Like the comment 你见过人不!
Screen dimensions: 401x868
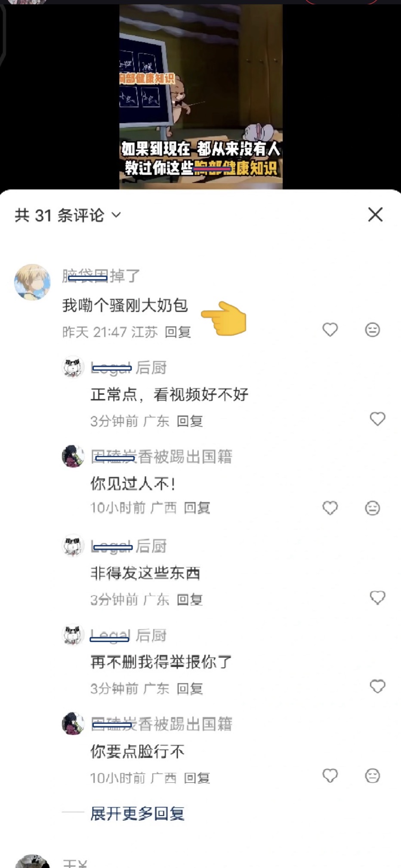pos(330,508)
